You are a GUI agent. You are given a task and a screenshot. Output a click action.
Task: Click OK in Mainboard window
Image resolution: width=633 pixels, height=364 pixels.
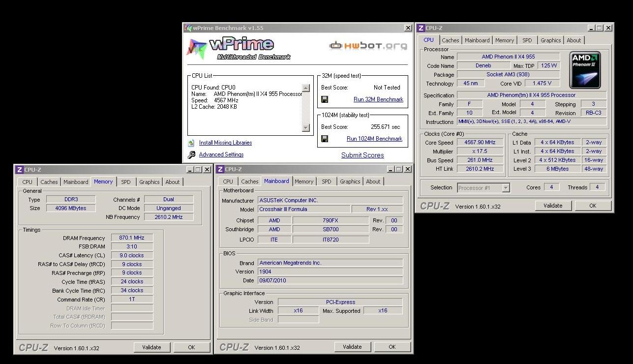[392, 347]
